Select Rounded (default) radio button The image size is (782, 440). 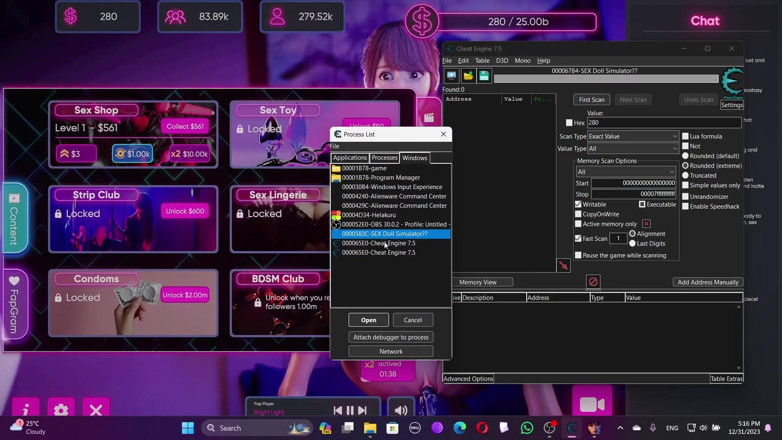coord(685,156)
